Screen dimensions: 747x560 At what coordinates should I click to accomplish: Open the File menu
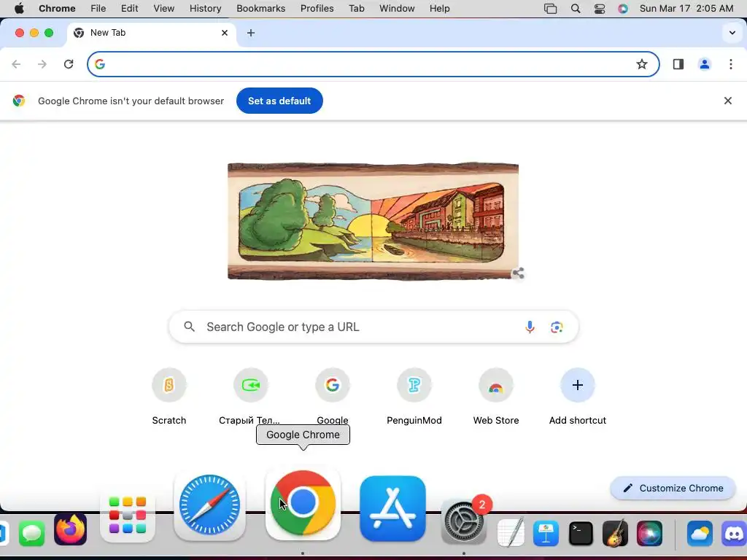98,8
